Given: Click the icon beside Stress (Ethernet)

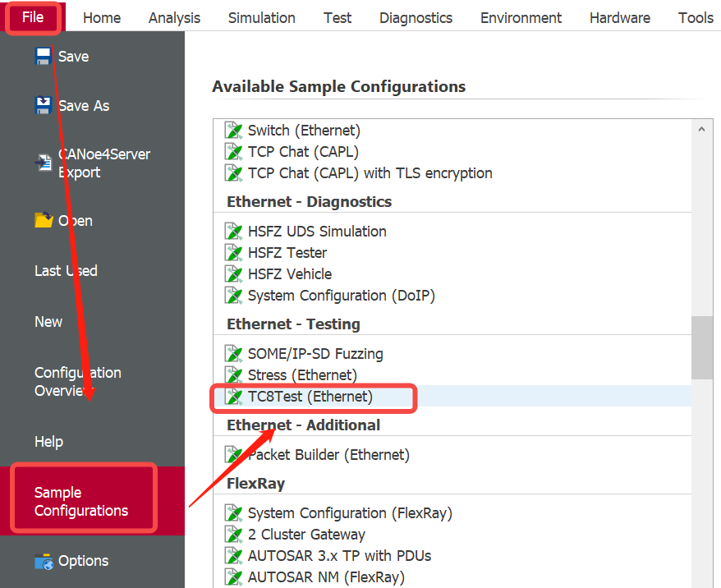Looking at the screenshot, I should (233, 375).
